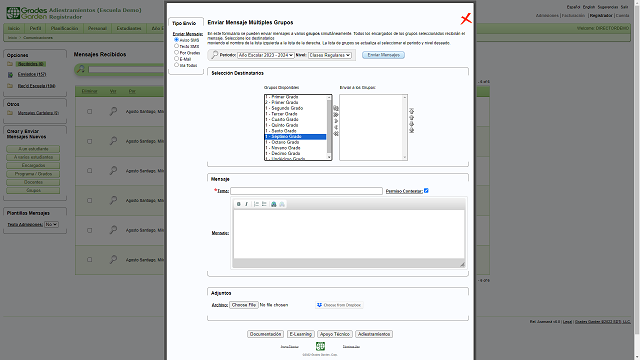Click the Choose File button
This screenshot has width=640, height=360.
tap(244, 305)
